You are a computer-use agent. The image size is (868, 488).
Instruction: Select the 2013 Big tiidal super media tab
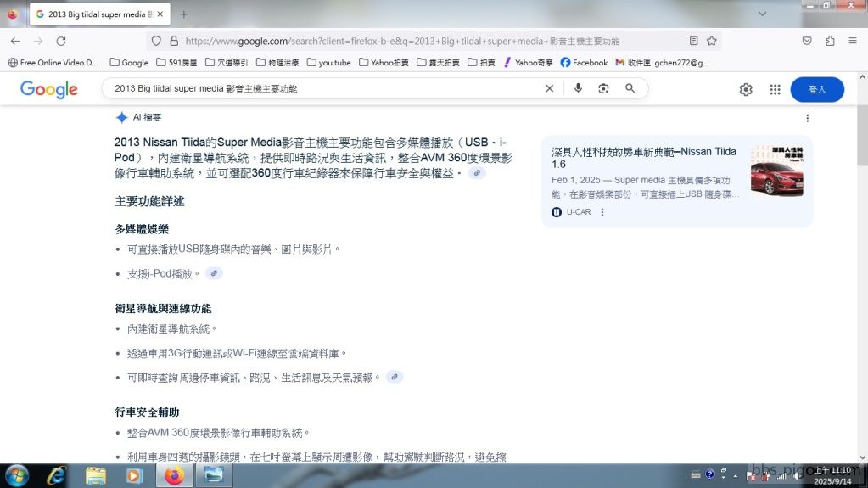99,14
